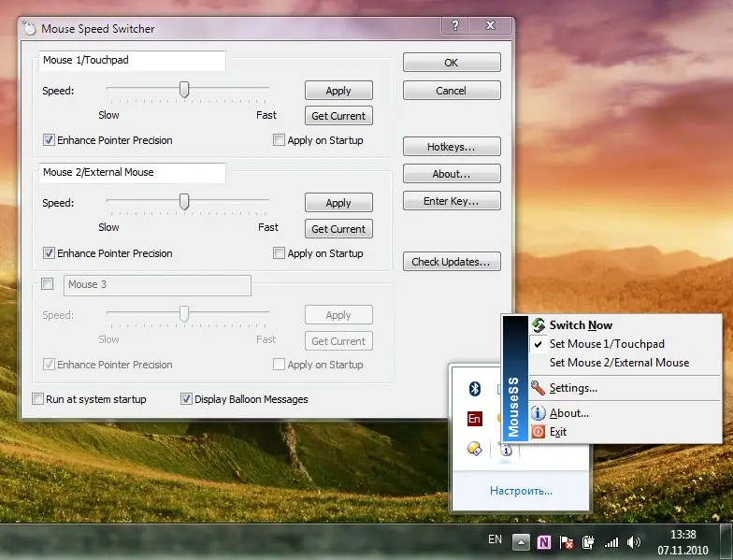Screen dimensions: 733x560
Task: Click the Settings wrench icon in tray menu
Action: tap(539, 387)
